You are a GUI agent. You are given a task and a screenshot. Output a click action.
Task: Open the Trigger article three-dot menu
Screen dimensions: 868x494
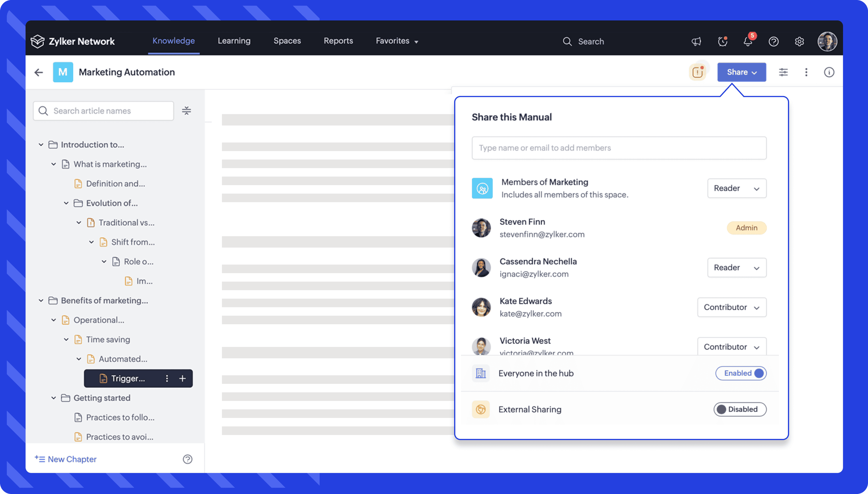coord(167,378)
